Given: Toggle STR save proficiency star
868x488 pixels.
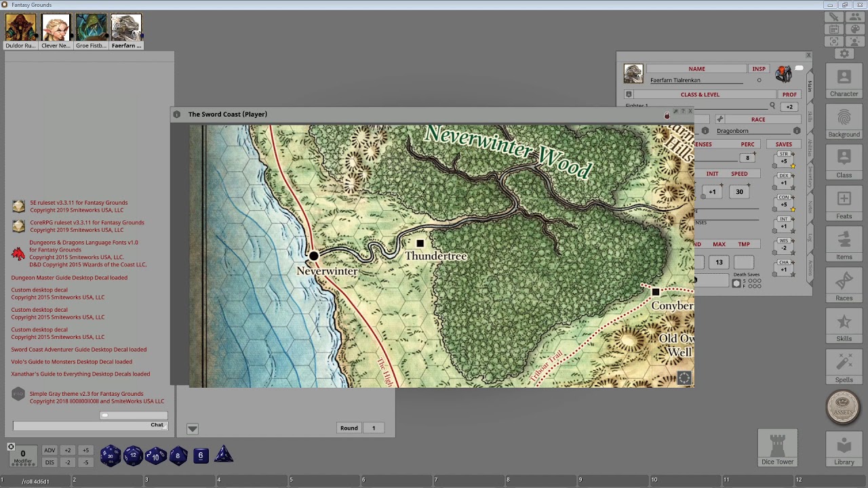Looking at the screenshot, I should coord(792,166).
